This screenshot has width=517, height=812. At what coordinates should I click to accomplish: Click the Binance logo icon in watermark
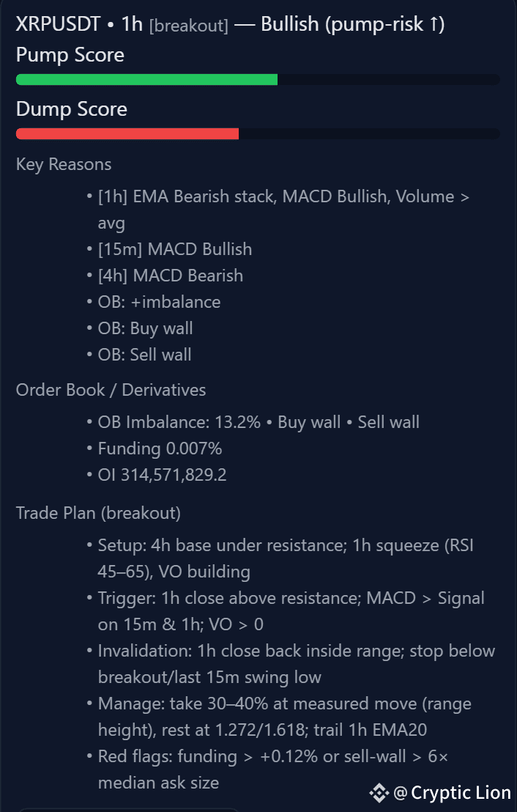click(379, 793)
